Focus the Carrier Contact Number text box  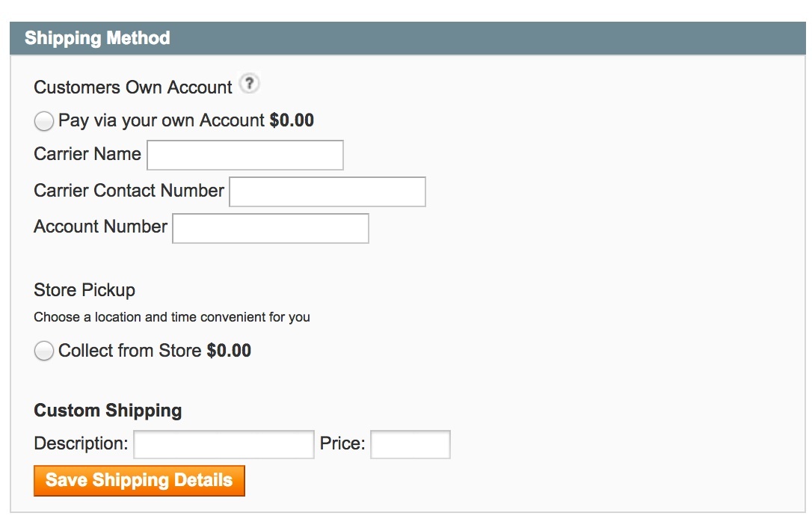tap(327, 192)
